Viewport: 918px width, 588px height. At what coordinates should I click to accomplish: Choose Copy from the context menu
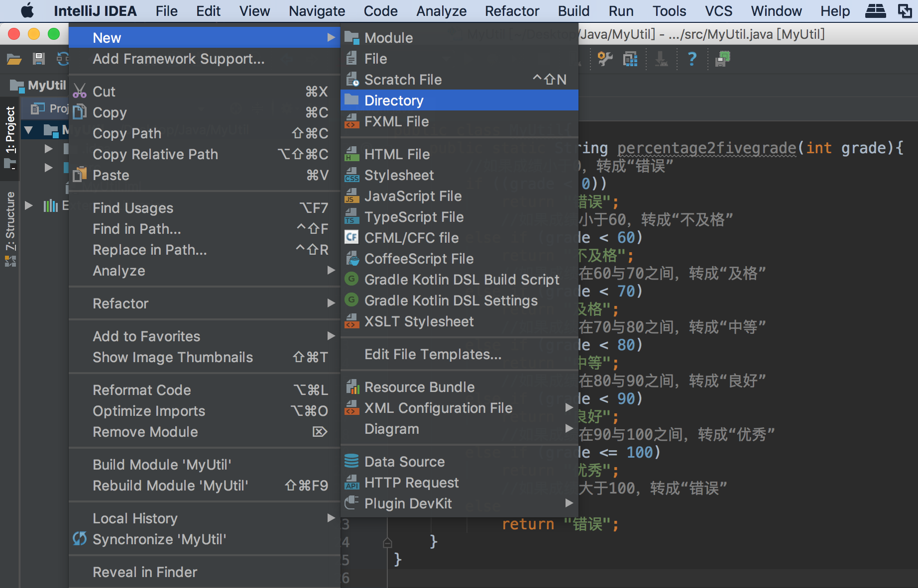[x=204, y=112]
